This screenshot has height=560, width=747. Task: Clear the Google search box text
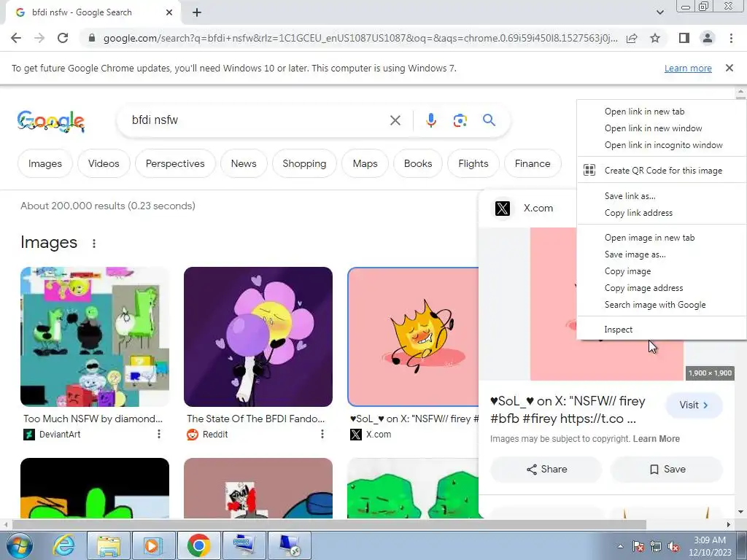coord(395,120)
